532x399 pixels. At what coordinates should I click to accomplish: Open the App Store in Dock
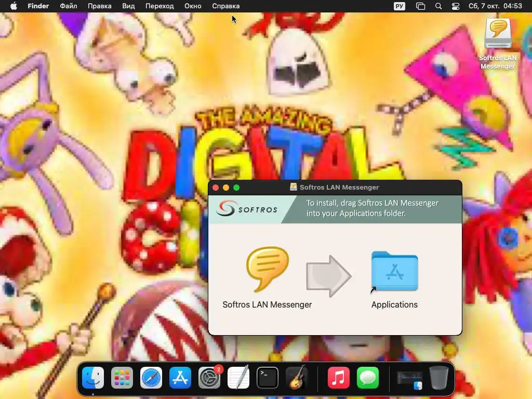point(180,377)
